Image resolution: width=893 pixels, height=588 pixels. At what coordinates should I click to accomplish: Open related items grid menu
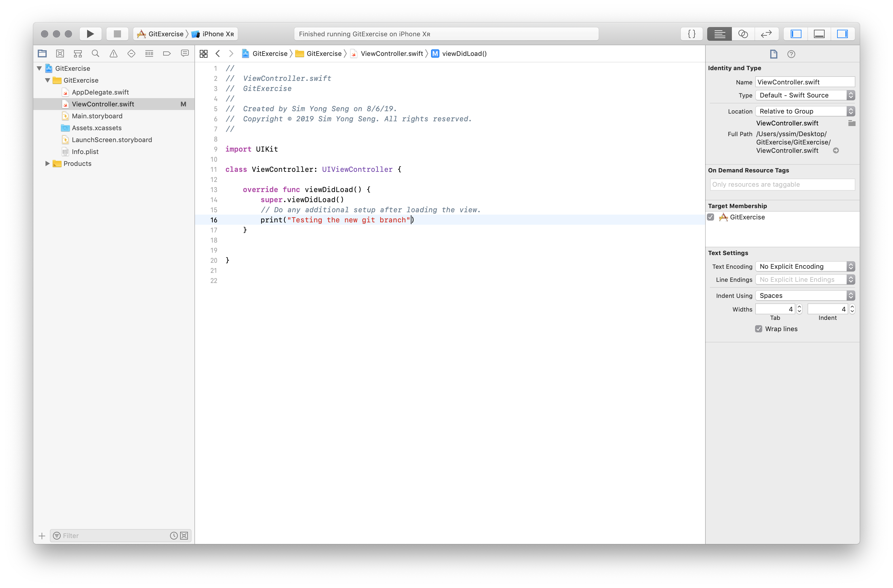click(x=203, y=54)
